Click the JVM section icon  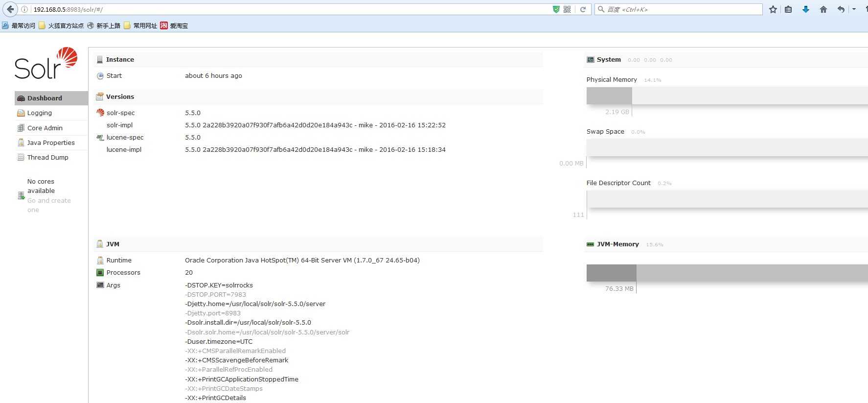pyautogui.click(x=100, y=244)
